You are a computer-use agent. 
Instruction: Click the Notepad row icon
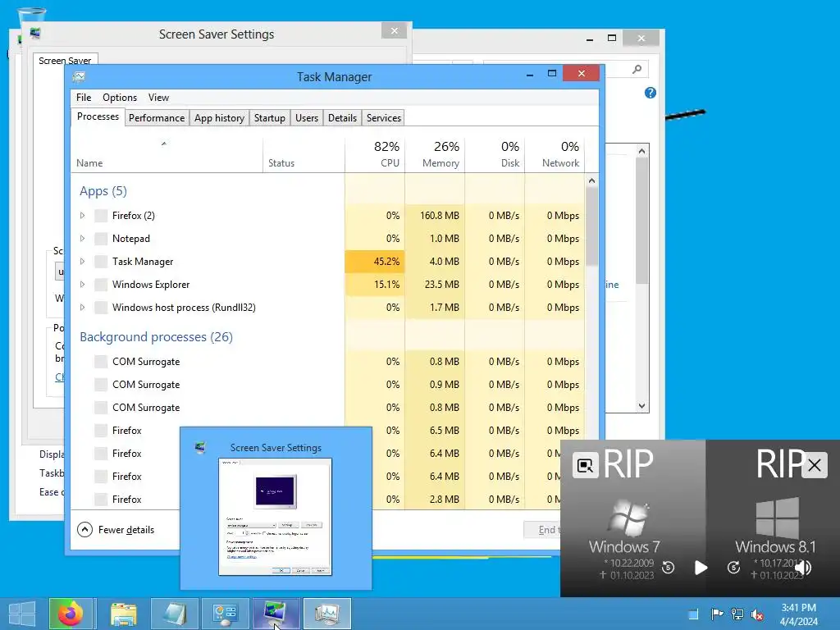pyautogui.click(x=101, y=239)
